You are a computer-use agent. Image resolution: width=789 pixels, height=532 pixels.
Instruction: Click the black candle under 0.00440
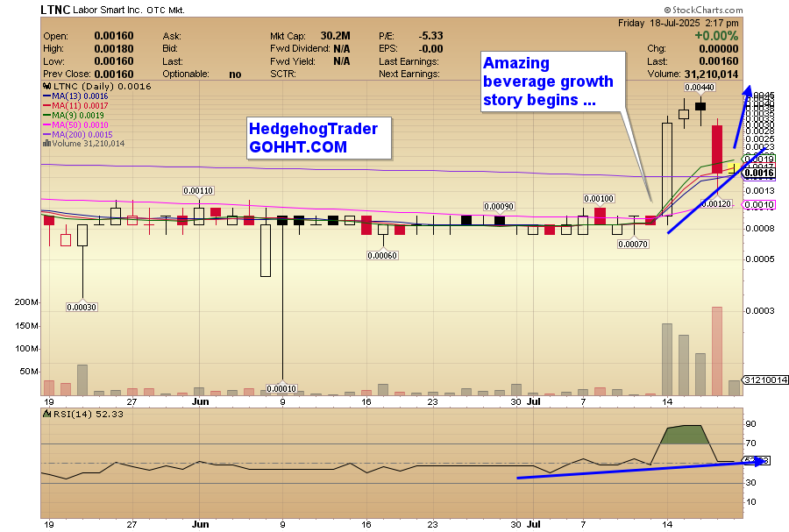700,106
